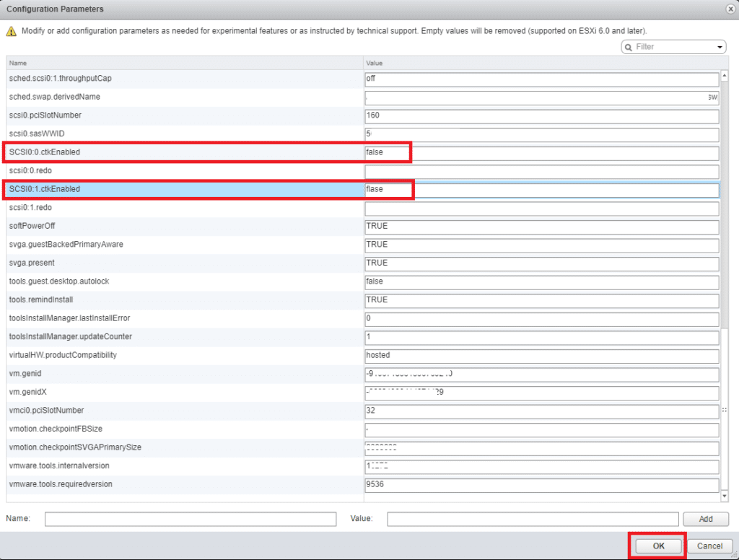Focus the new parameter Name field
Screen dimensions: 739x560
point(191,519)
